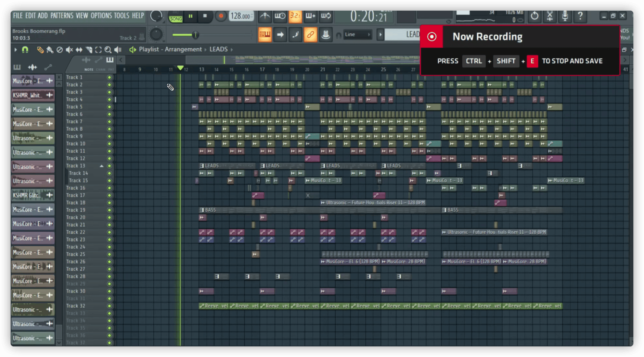This screenshot has width=644, height=357.
Task: Open the OPTIONS menu
Action: 101,15
